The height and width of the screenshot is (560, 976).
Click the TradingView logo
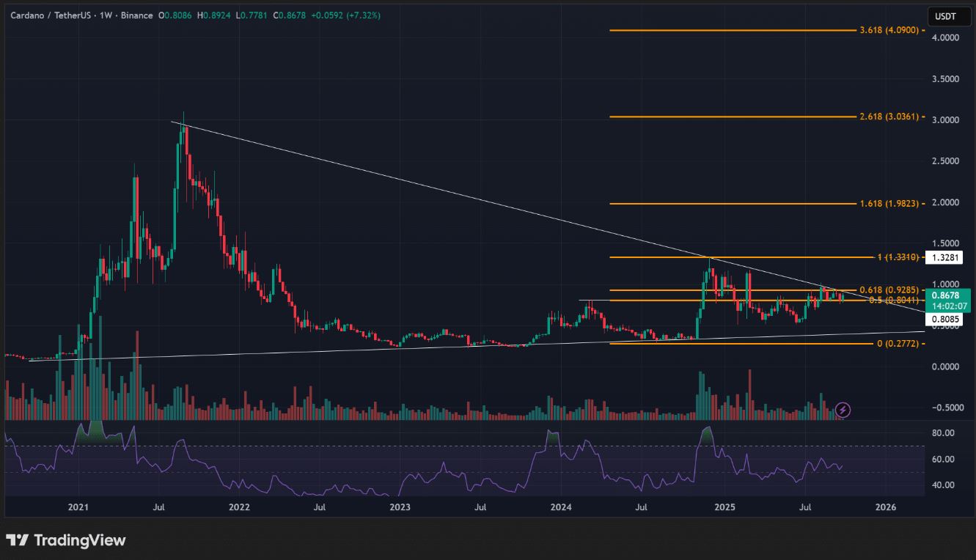click(66, 541)
